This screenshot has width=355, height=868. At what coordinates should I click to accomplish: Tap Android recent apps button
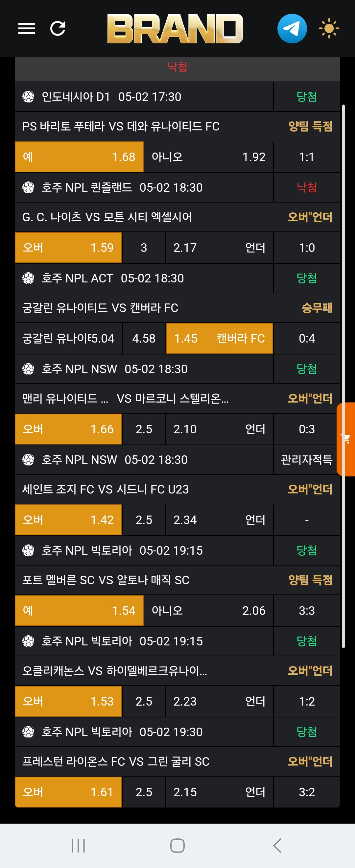pyautogui.click(x=78, y=845)
